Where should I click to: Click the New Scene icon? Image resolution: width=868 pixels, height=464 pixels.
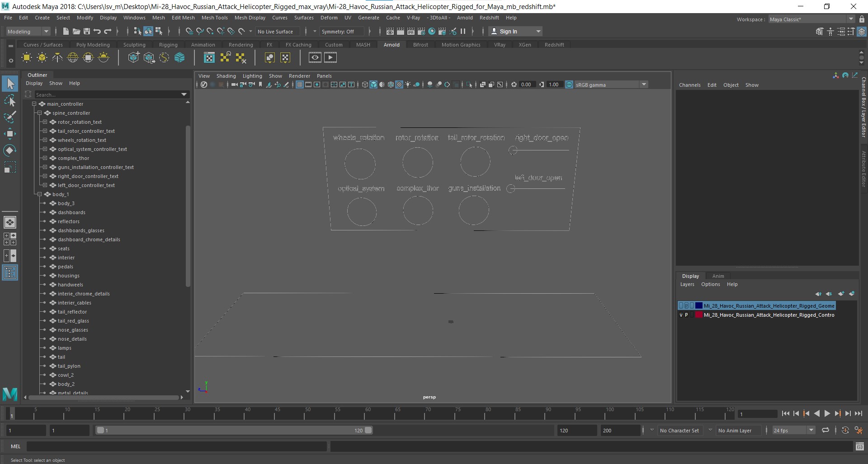(x=66, y=31)
